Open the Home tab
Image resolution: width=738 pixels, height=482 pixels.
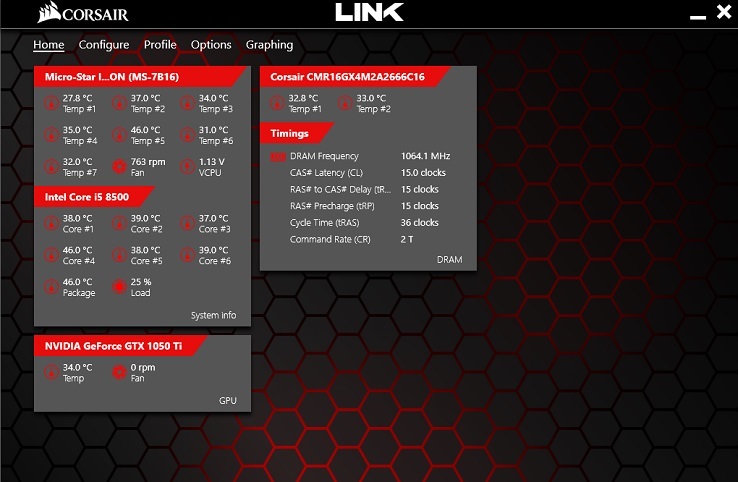click(48, 45)
